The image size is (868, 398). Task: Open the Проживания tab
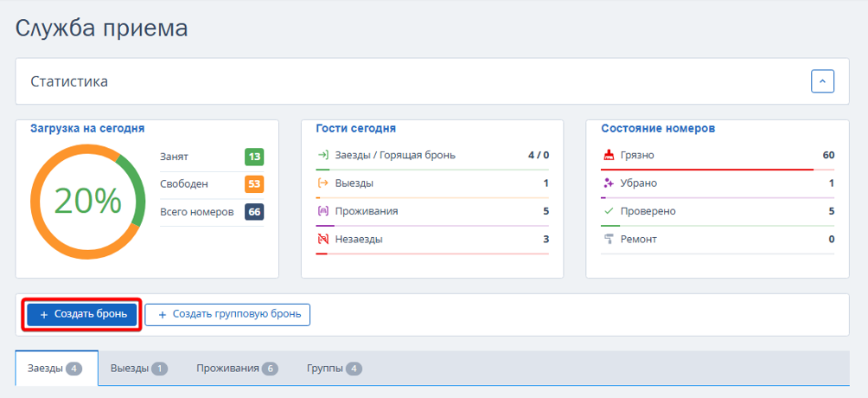tap(237, 369)
